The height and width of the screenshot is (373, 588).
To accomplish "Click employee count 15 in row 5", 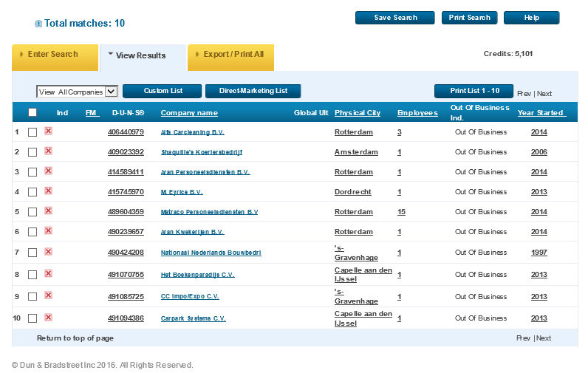I will [401, 212].
